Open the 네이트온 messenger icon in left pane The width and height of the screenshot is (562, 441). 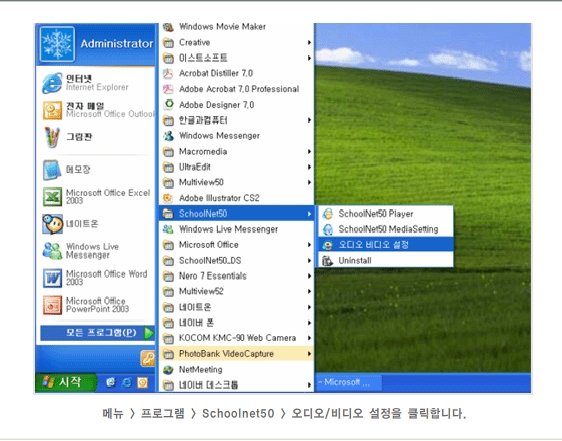tap(52, 224)
